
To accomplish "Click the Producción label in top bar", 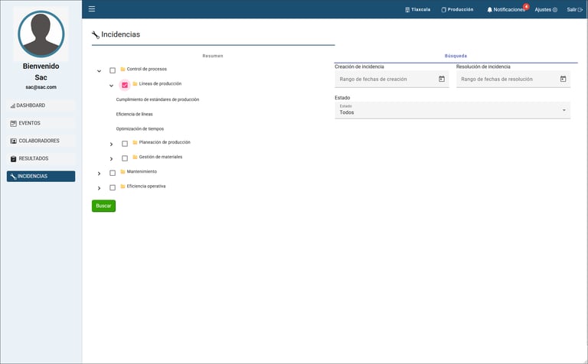I will [x=460, y=10].
